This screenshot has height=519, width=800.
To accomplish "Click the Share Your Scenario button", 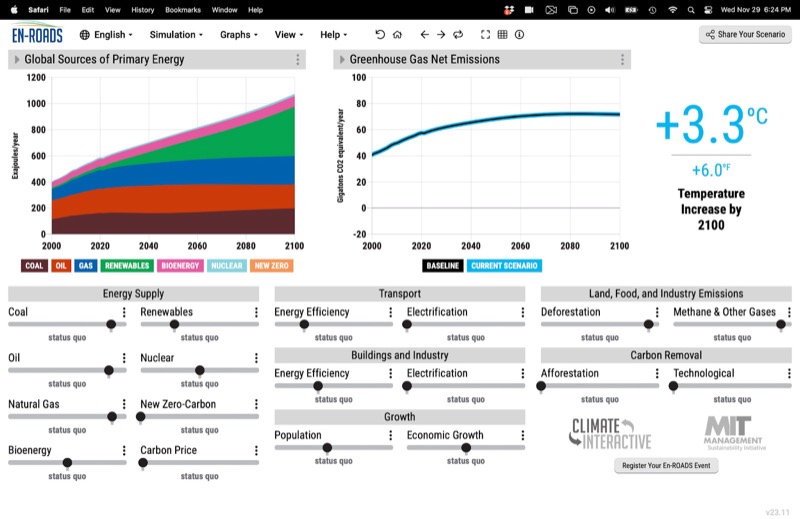I will [x=745, y=34].
